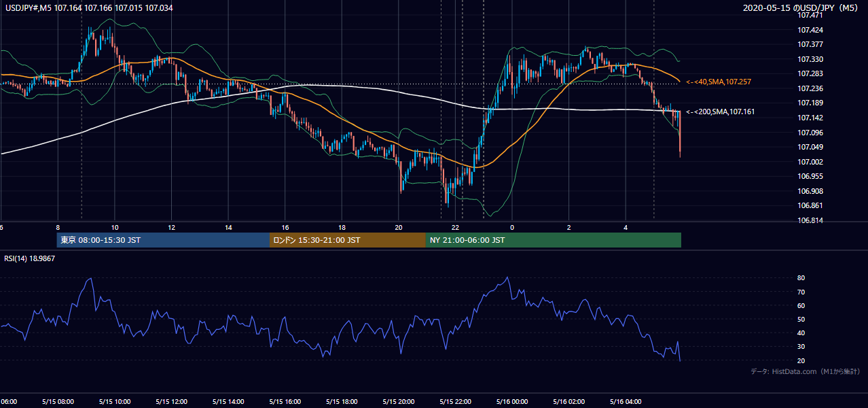Viewport: 868px width, 408px height.
Task: Click price axis value 107.189
Action: coord(810,103)
